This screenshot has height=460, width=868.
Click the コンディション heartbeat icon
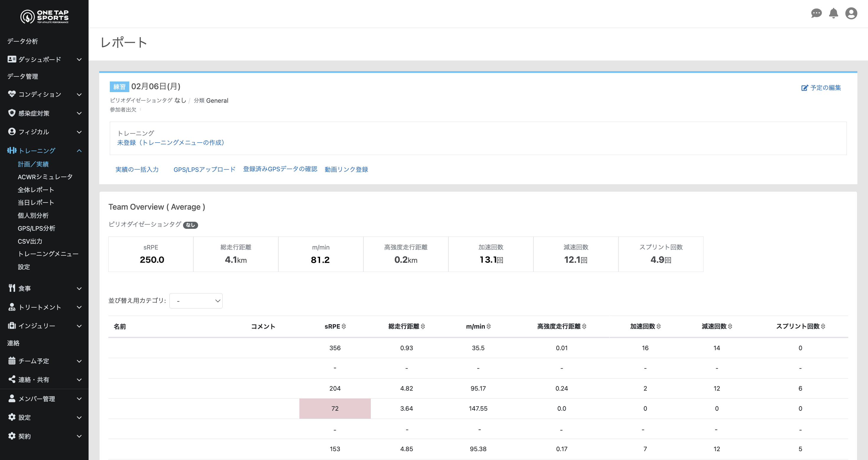coord(12,94)
